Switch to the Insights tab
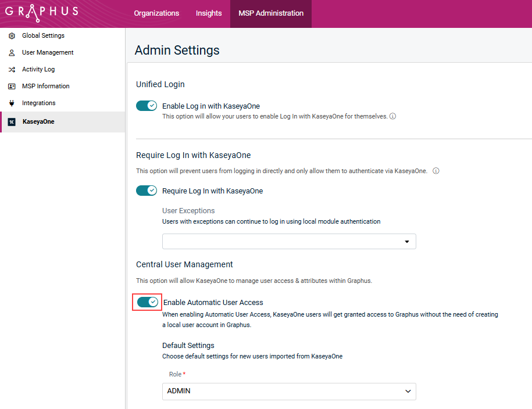Image resolution: width=532 pixels, height=409 pixels. (209, 13)
